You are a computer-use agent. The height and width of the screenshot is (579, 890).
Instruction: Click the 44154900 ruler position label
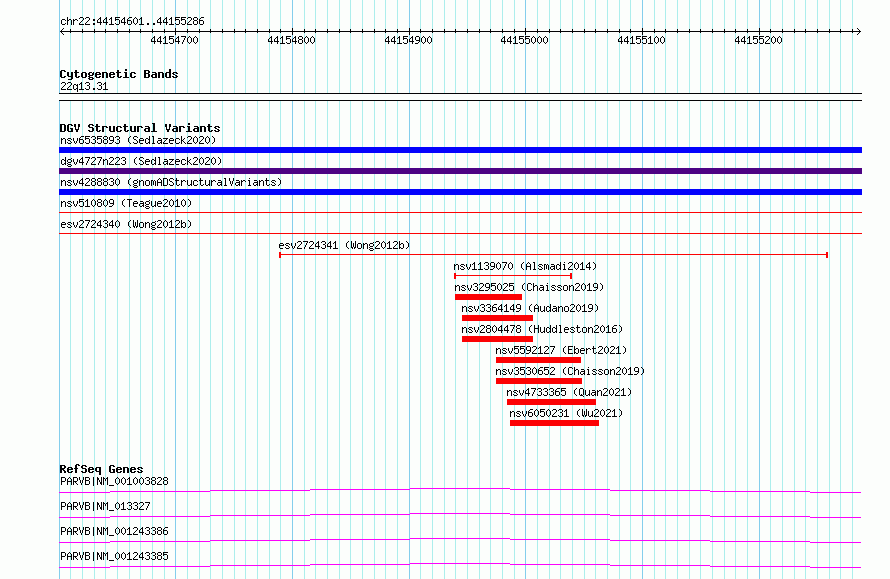[x=408, y=40]
